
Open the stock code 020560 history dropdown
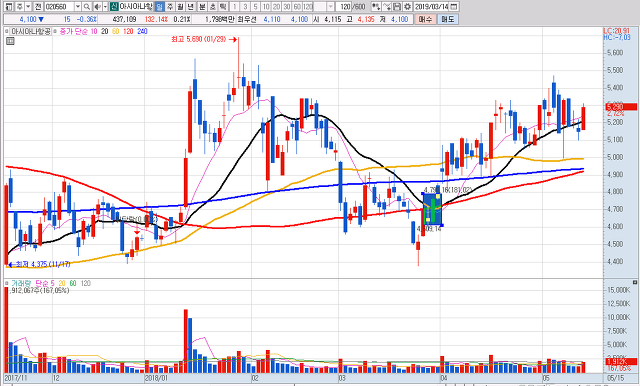pos(78,7)
